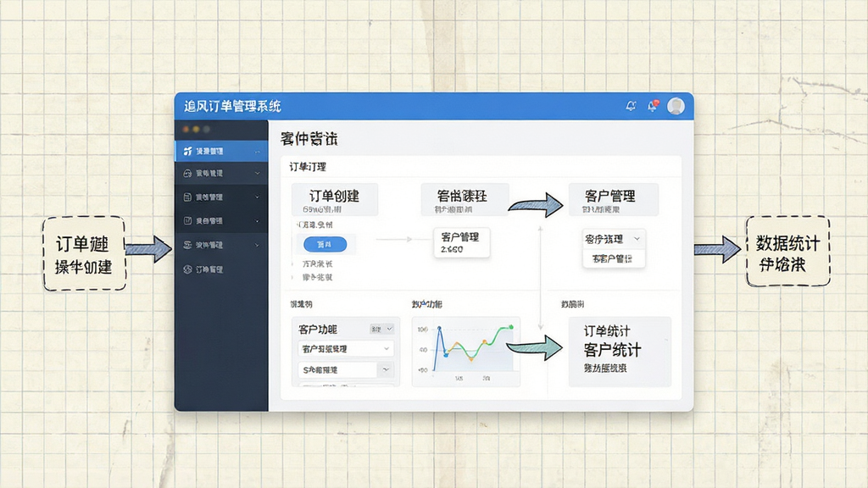Image resolution: width=868 pixels, height=488 pixels.
Task: Open the user avatar in the header
Action: [x=676, y=106]
